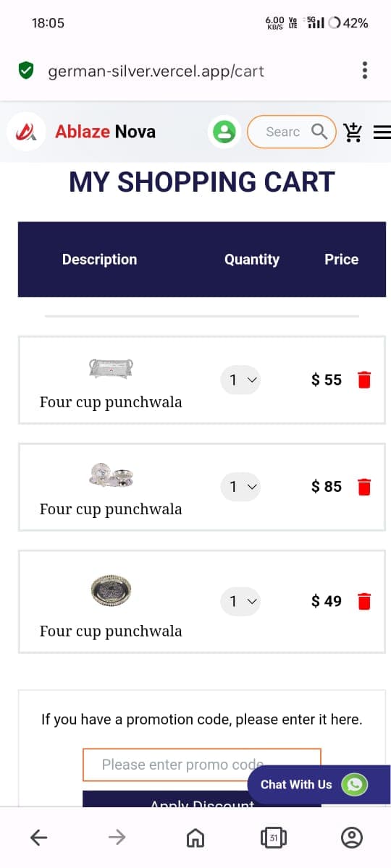Open the hamburger menu

click(382, 132)
